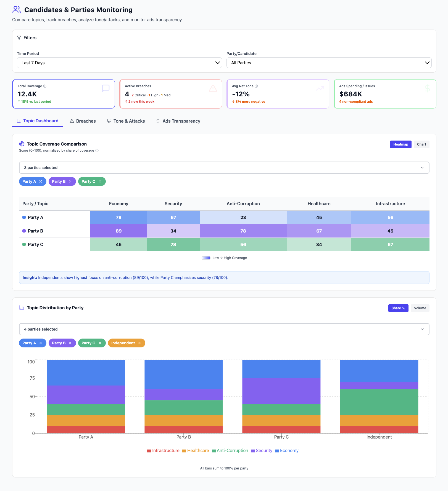Click the Economy legend square
Screen dimensions: 448x491
click(x=277, y=451)
